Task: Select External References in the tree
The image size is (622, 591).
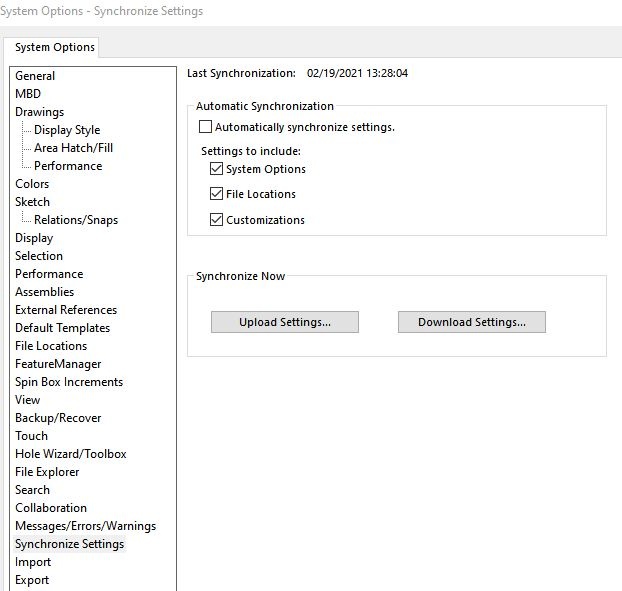Action: (66, 310)
